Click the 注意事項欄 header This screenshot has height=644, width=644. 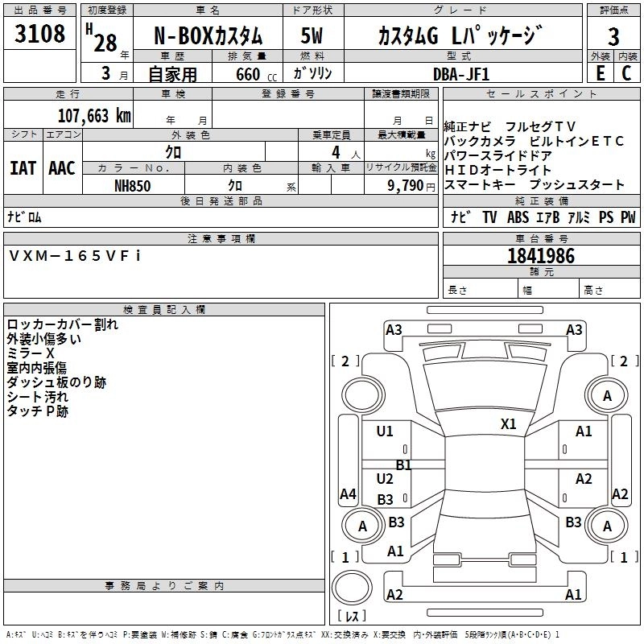[x=221, y=238]
